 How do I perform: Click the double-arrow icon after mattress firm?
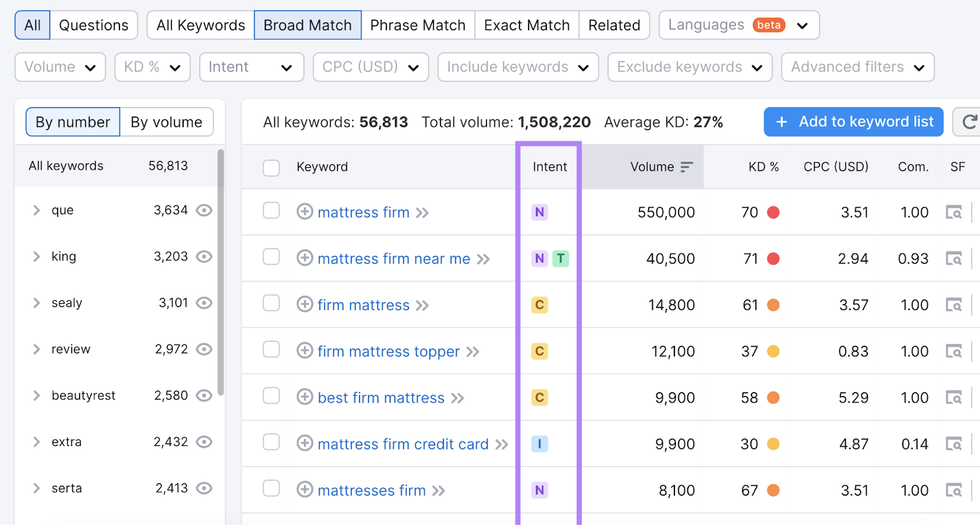click(422, 213)
